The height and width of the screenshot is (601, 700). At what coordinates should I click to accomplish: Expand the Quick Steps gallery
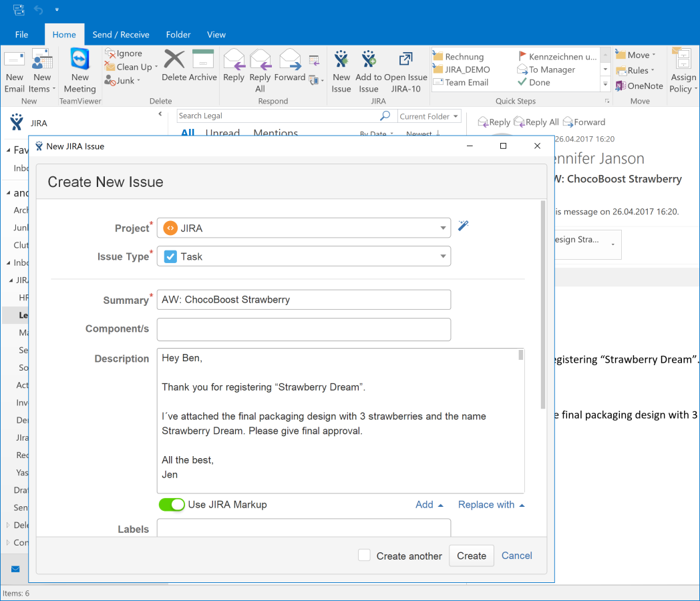pos(605,84)
